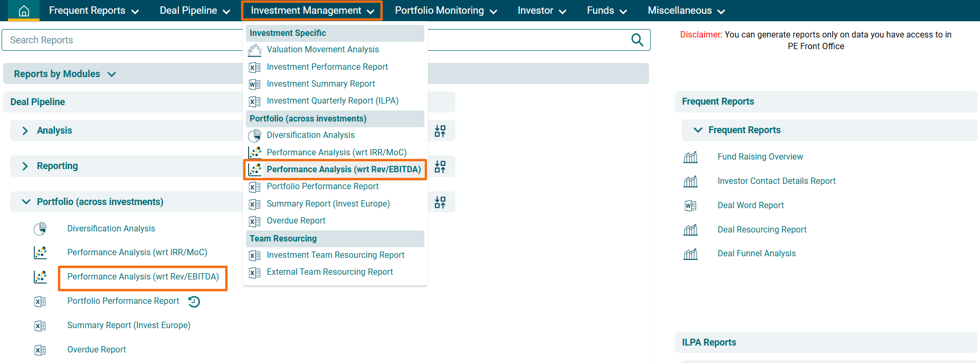
Task: Click the Valuation Movement Analysis chart icon
Action: [x=255, y=50]
